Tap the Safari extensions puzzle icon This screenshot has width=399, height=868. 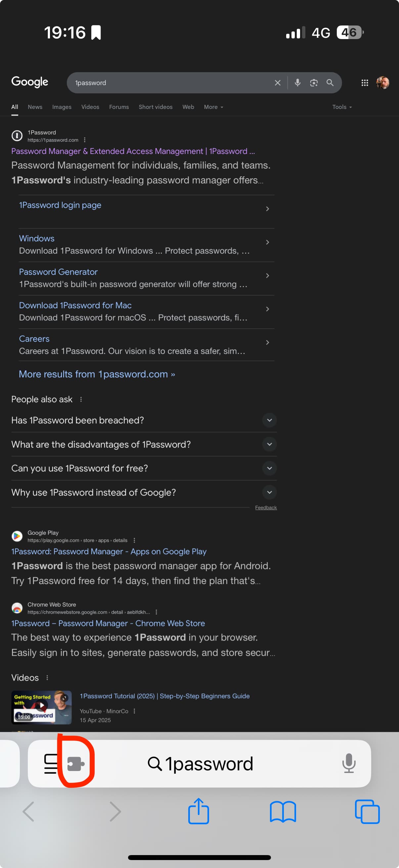click(x=76, y=764)
